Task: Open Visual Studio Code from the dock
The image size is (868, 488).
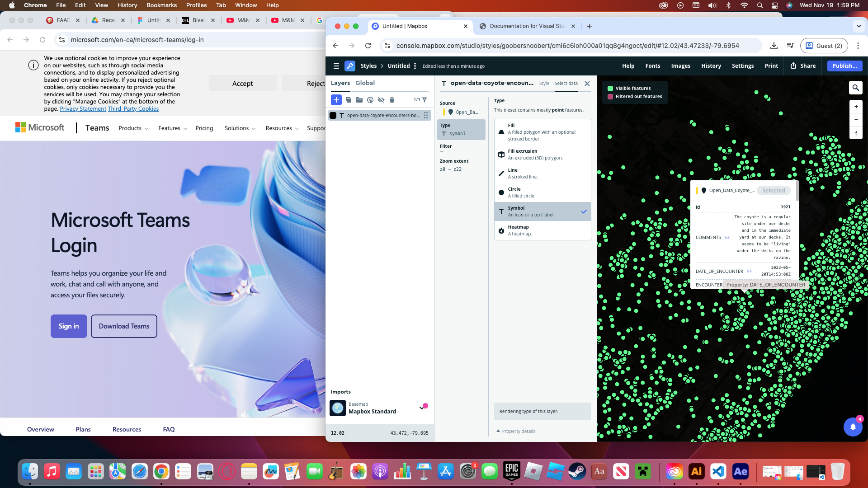Action: point(718,472)
